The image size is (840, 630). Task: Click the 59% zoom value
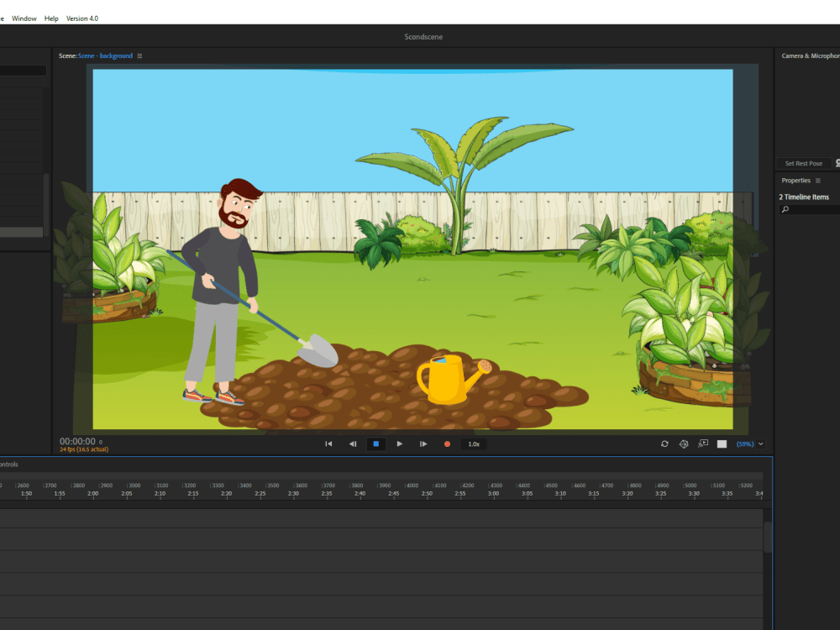pyautogui.click(x=744, y=444)
